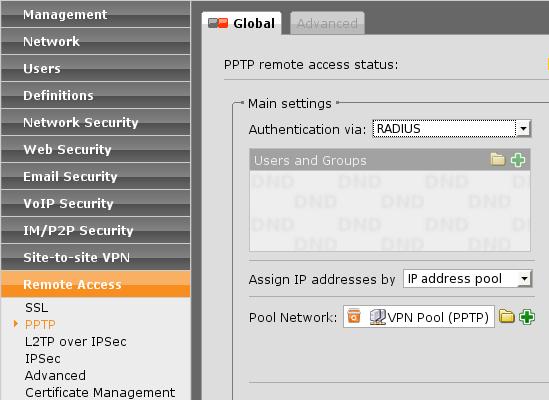This screenshot has width=549, height=400.
Task: Click the Users and Groups drop area
Action: click(x=390, y=211)
